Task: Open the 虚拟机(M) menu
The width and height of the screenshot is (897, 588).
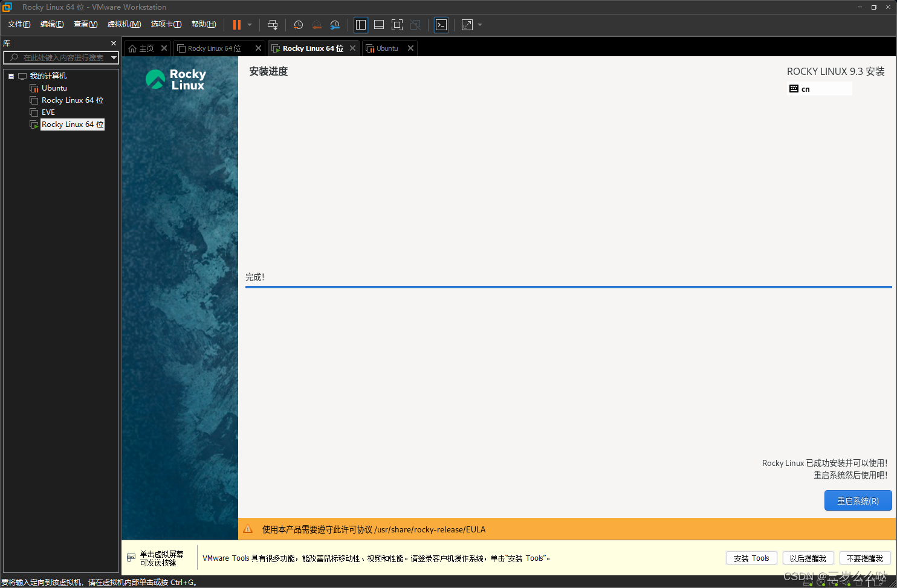Action: tap(124, 24)
